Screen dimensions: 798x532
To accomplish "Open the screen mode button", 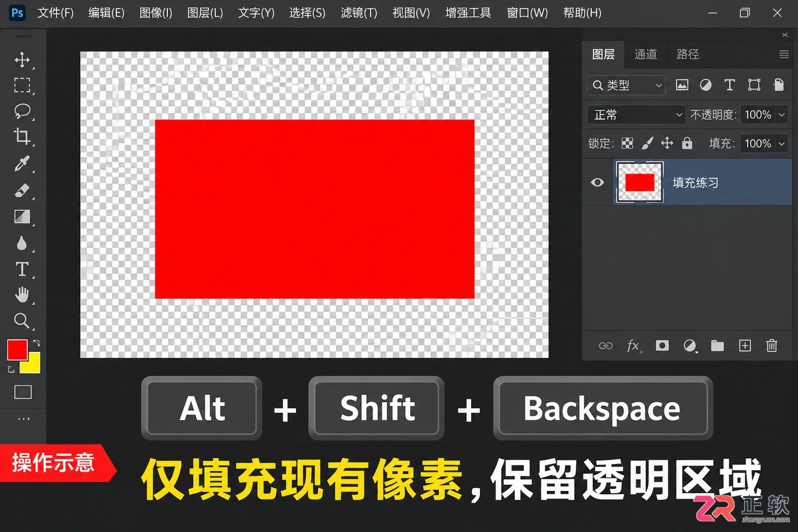I will [23, 392].
